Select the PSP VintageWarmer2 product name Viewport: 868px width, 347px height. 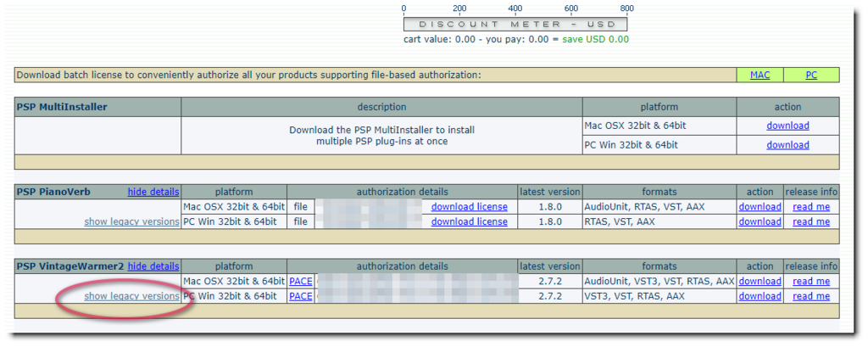[x=70, y=266]
